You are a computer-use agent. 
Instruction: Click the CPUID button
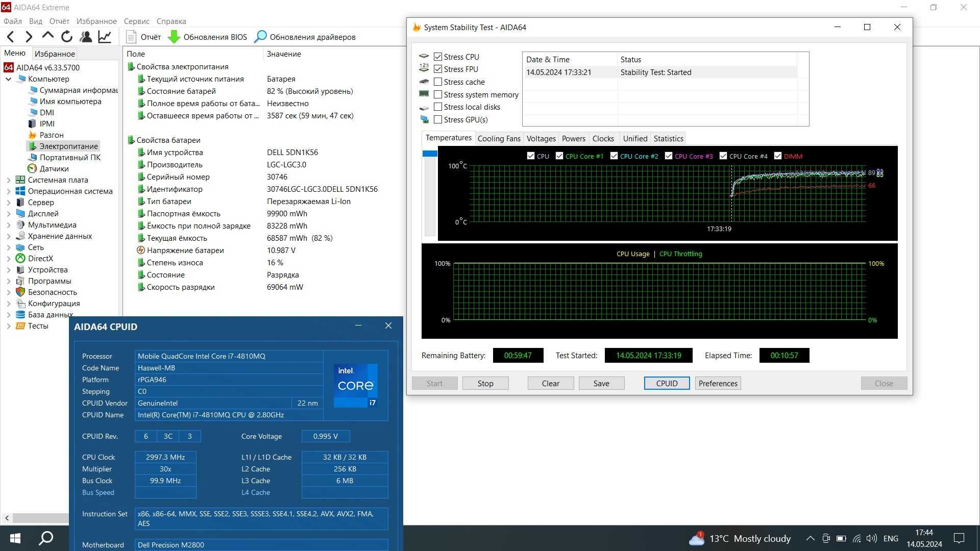(667, 383)
